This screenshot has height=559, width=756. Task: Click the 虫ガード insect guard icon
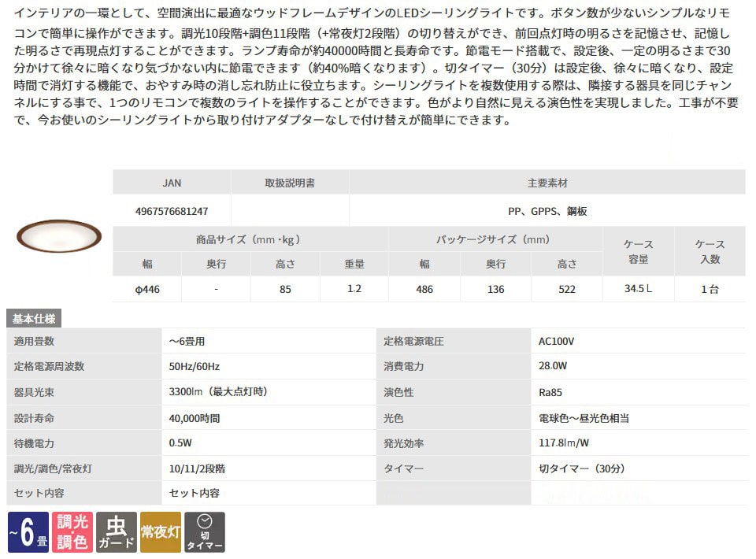tap(117, 533)
